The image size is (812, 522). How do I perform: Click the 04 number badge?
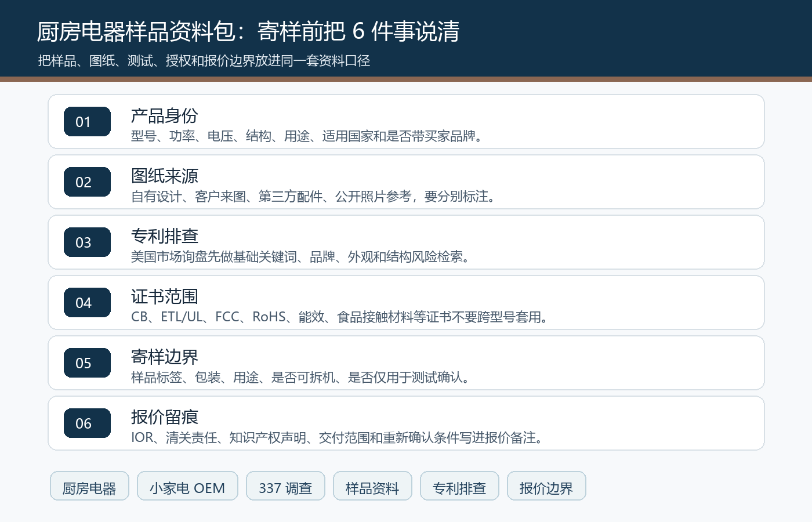(87, 303)
